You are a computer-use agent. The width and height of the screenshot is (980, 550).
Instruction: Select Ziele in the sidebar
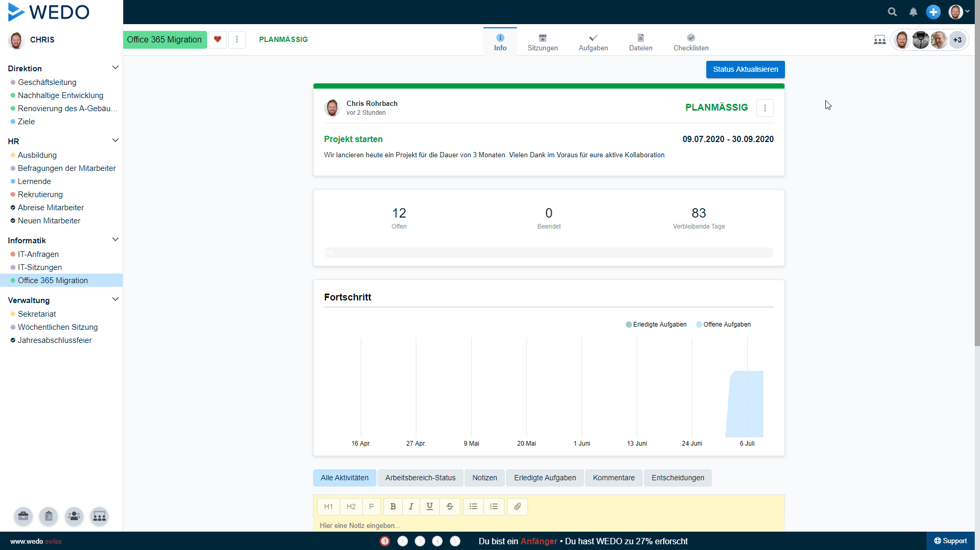tap(26, 122)
